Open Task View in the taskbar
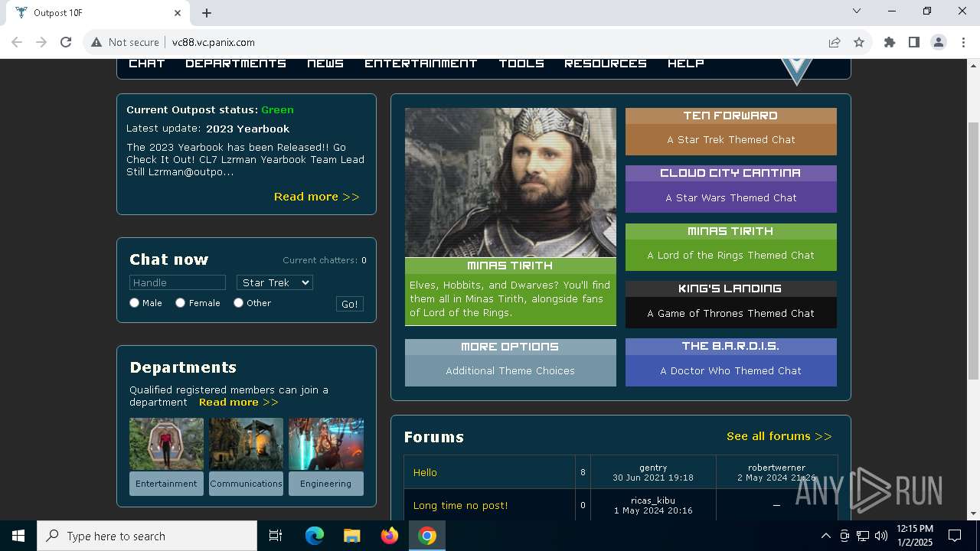980x551 pixels. [x=276, y=536]
